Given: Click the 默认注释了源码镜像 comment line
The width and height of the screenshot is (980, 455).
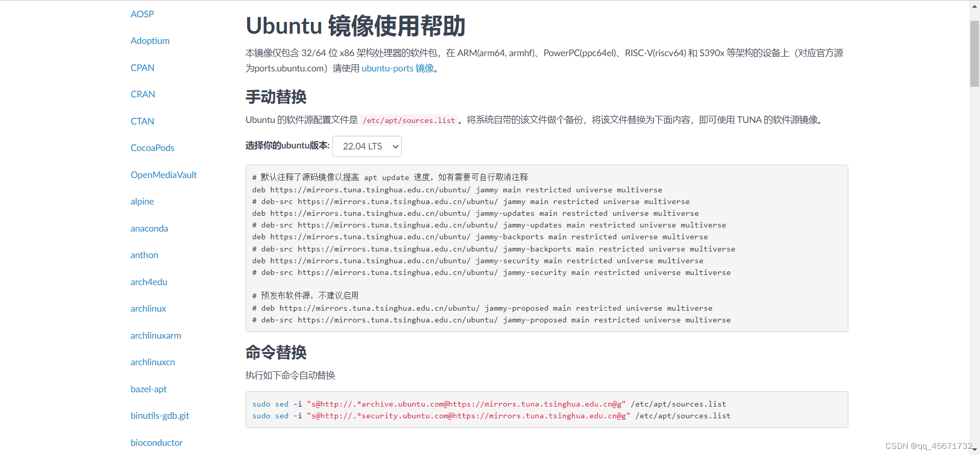Looking at the screenshot, I should pyautogui.click(x=390, y=178).
